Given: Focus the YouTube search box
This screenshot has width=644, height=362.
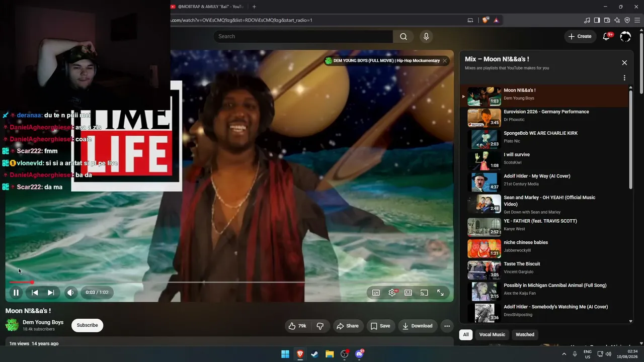Looking at the screenshot, I should pyautogui.click(x=303, y=36).
